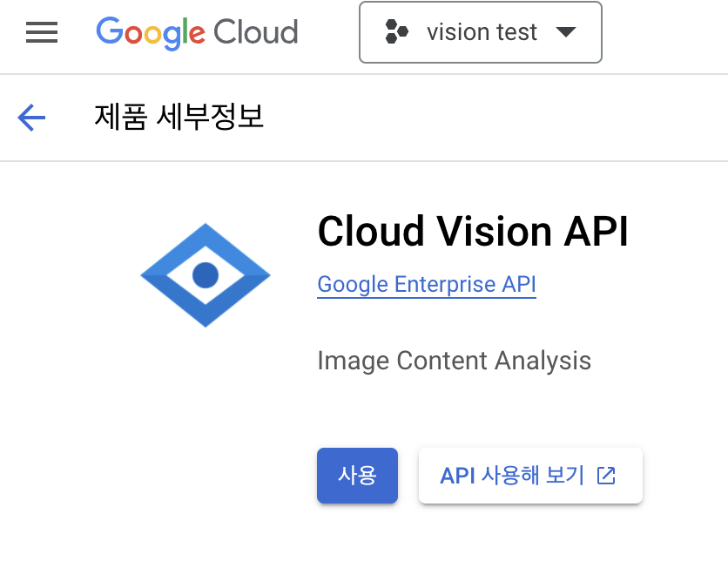
Task: Click the divider line under the header
Action: coord(364,160)
